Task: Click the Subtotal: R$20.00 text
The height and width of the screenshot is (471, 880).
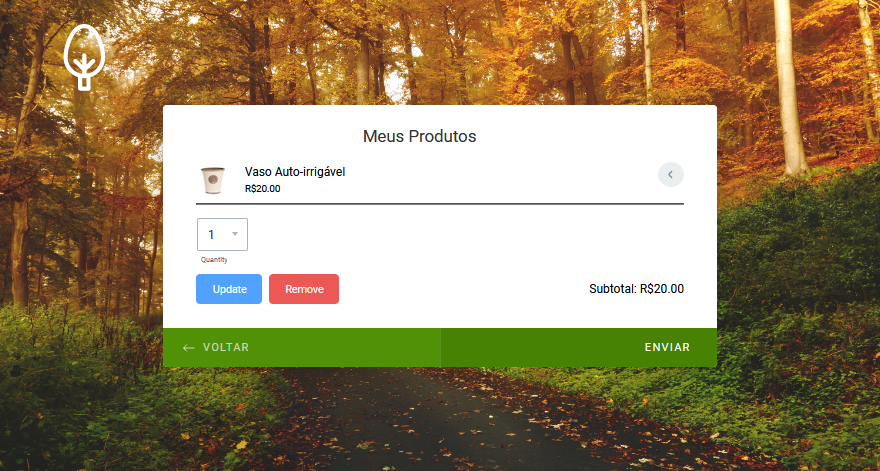Action: pyautogui.click(x=636, y=289)
